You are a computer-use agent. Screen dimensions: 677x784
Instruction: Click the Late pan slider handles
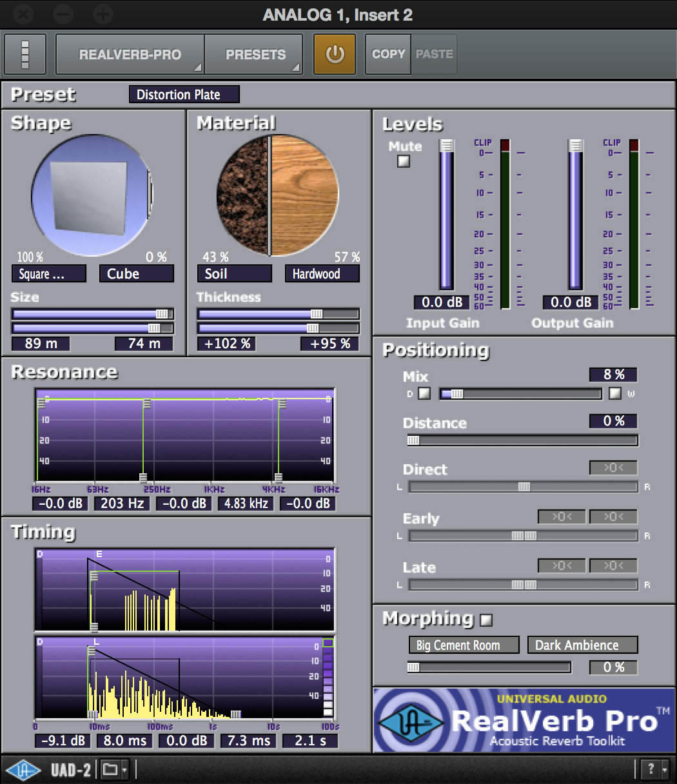tap(524, 585)
